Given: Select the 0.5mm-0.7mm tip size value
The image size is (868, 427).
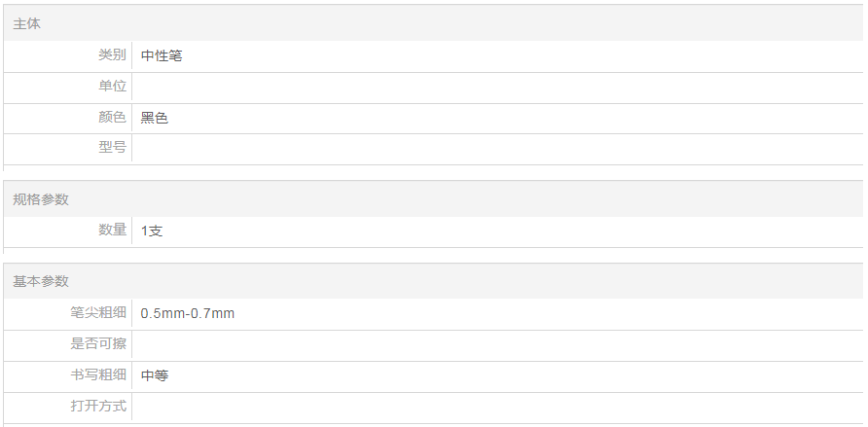Looking at the screenshot, I should tap(188, 313).
